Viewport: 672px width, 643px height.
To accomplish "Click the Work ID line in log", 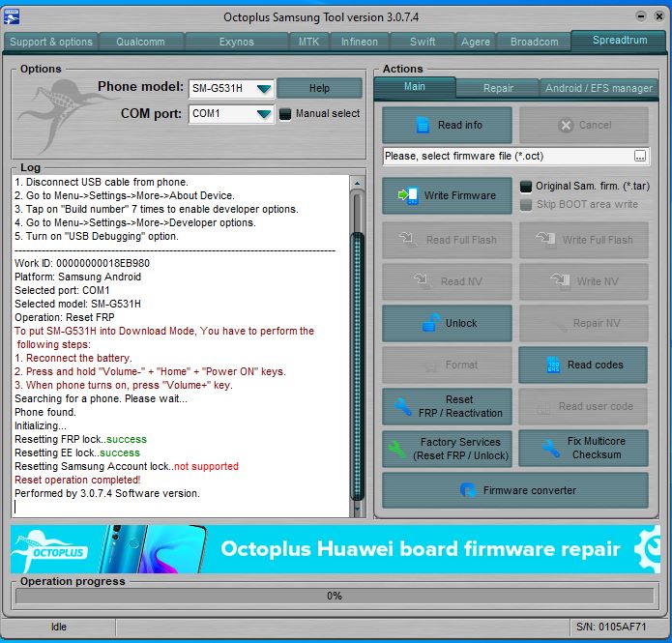I will 82,263.
